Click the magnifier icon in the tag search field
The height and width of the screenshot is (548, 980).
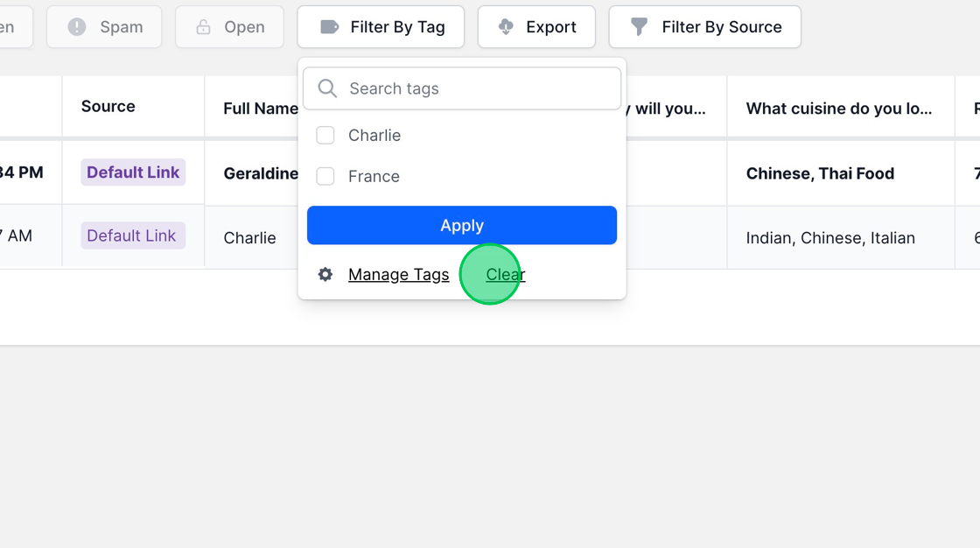326,88
